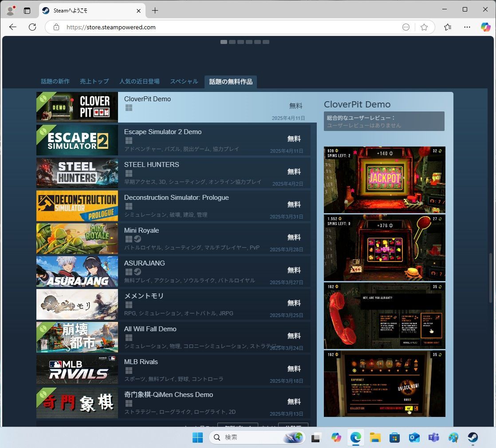Open Mini Royale game listing
This screenshot has height=448, width=496.
tap(173, 239)
